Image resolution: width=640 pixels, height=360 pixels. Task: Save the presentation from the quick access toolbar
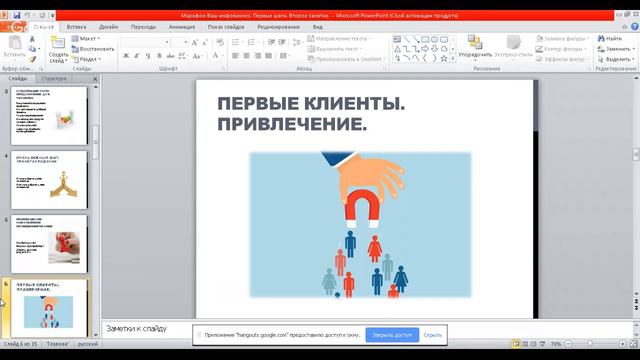tap(17, 16)
